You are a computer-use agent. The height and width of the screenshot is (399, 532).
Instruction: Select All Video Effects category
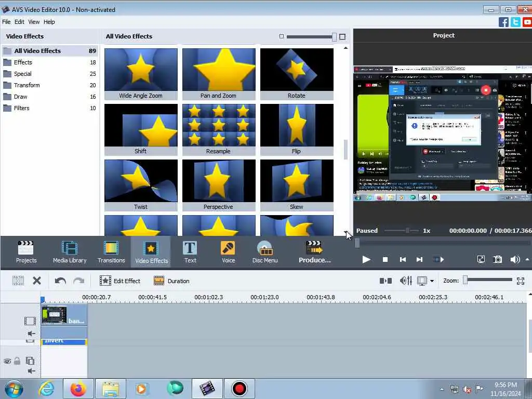point(49,51)
